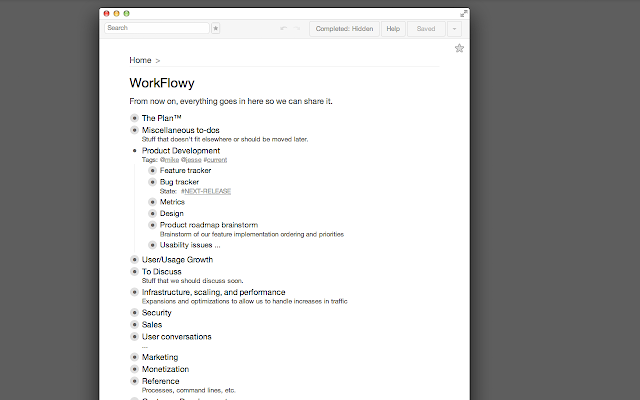Open the User conversations bullet
640x400 pixels.
tap(134, 336)
